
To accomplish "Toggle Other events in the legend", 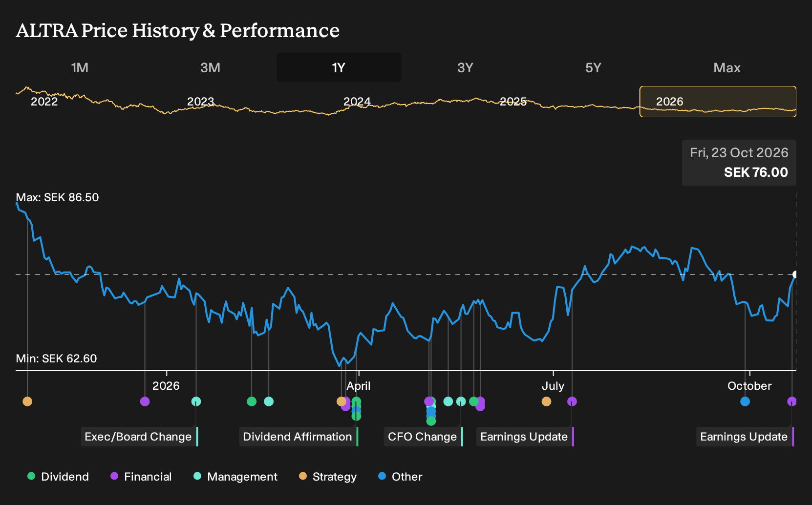I will click(x=400, y=477).
